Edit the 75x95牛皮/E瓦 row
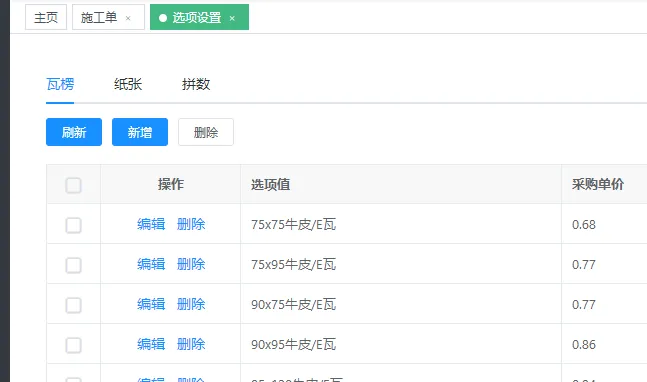647x382 pixels. [x=151, y=264]
